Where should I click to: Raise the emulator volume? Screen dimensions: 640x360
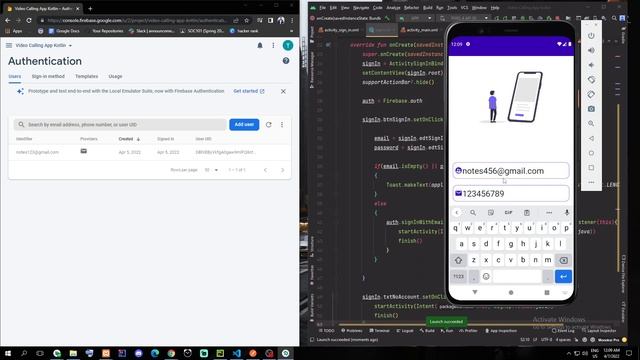(x=591, y=50)
